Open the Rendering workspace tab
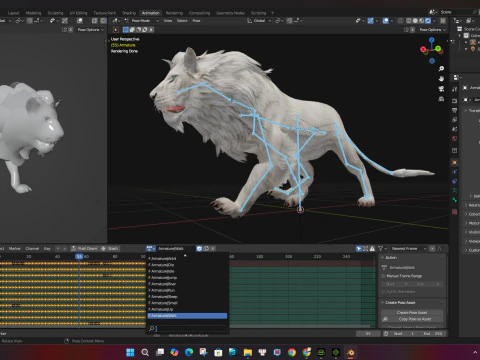480x360 pixels. coord(174,13)
